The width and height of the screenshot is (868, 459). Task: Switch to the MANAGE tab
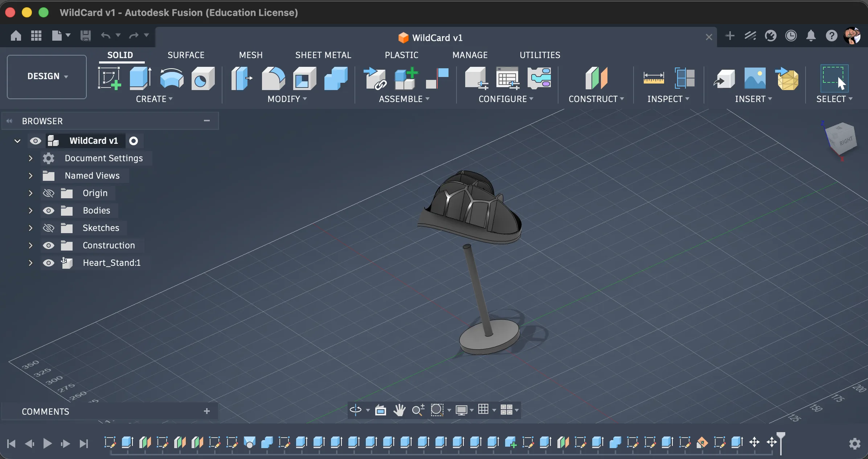[470, 55]
